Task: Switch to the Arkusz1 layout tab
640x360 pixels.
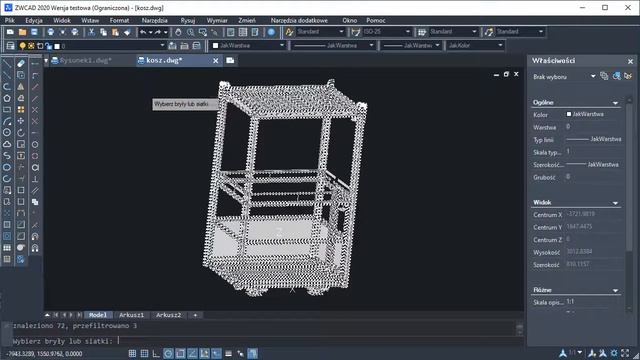Action: coord(131,315)
